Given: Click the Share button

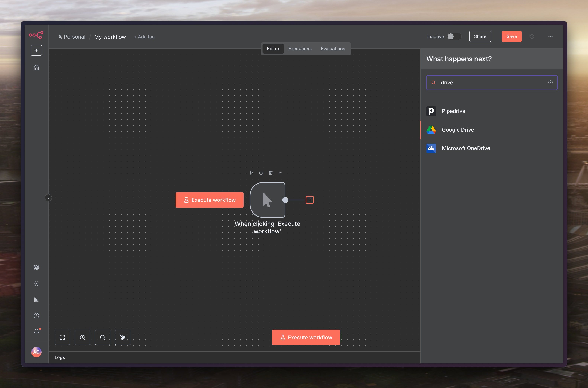Looking at the screenshot, I should coord(480,36).
